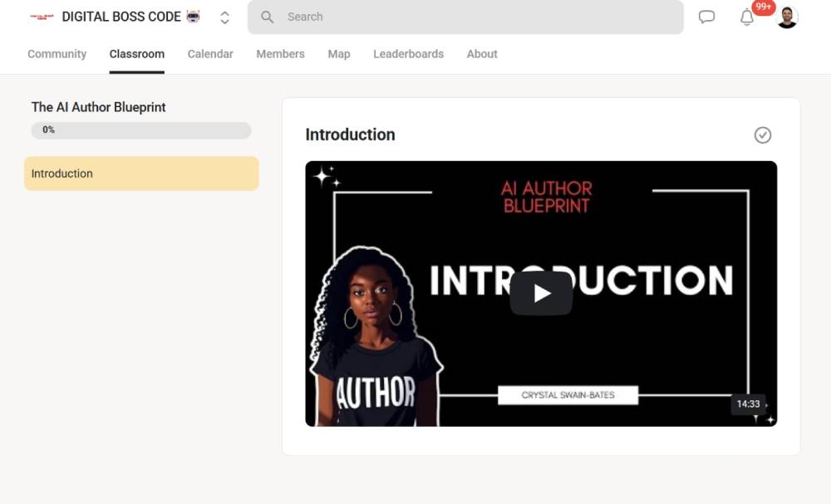
Task: Open the Members tab
Action: pyautogui.click(x=280, y=54)
